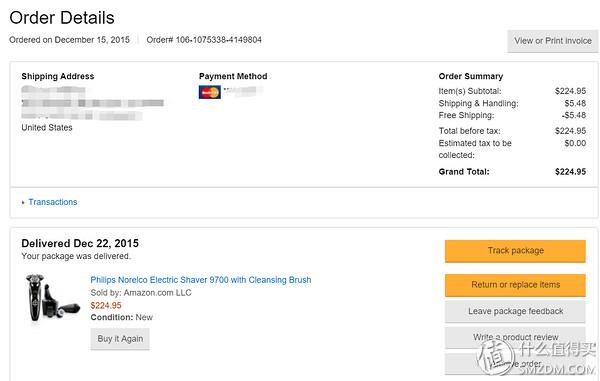Click the View or Print invoice button

tap(553, 41)
